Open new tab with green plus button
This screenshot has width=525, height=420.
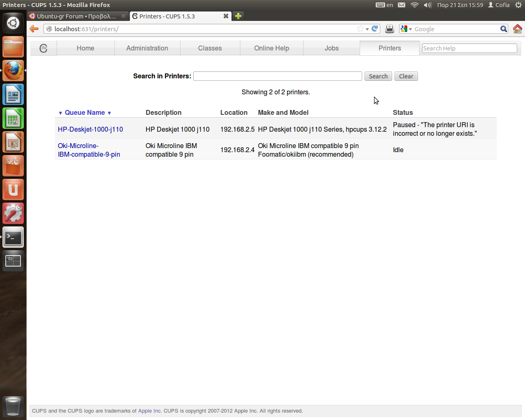tap(238, 16)
